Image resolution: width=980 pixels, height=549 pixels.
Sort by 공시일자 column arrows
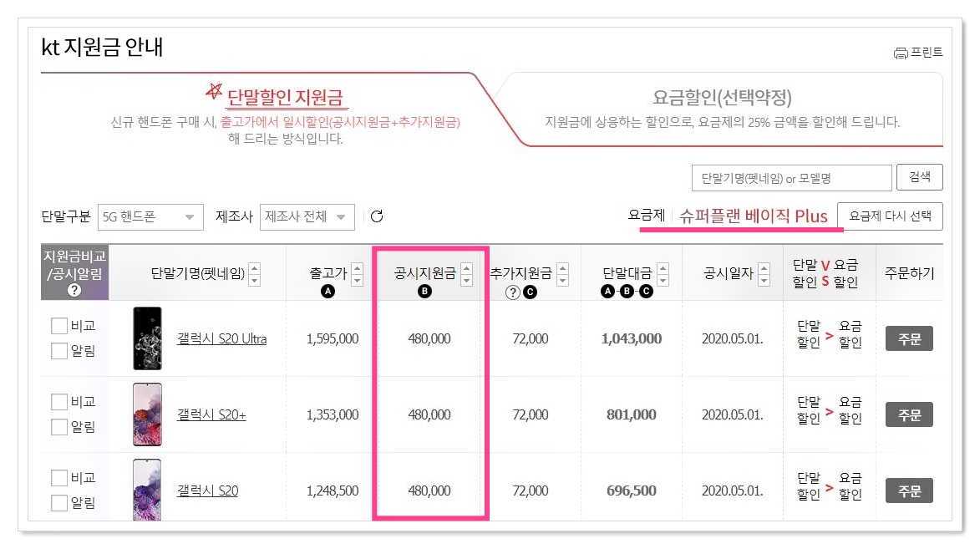(764, 274)
